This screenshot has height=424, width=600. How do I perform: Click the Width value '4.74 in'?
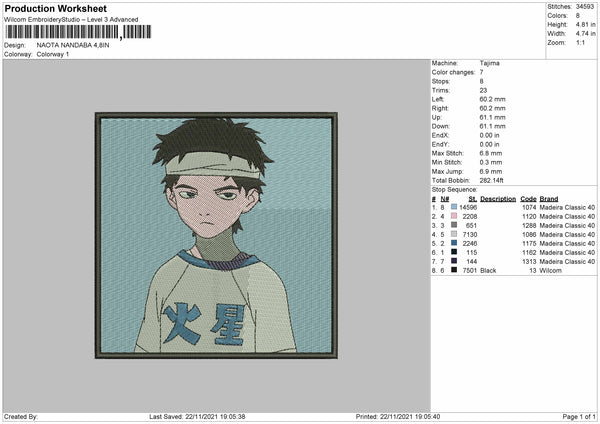click(x=585, y=34)
